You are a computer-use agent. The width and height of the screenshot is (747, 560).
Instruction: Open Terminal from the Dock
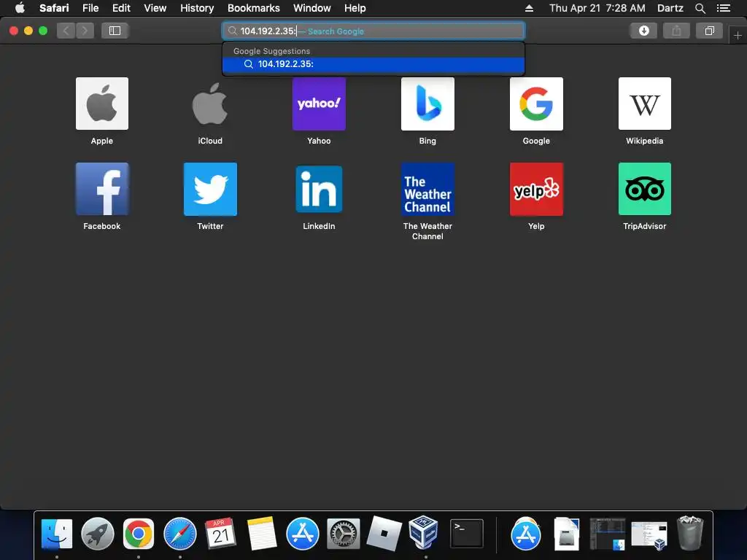coord(466,534)
